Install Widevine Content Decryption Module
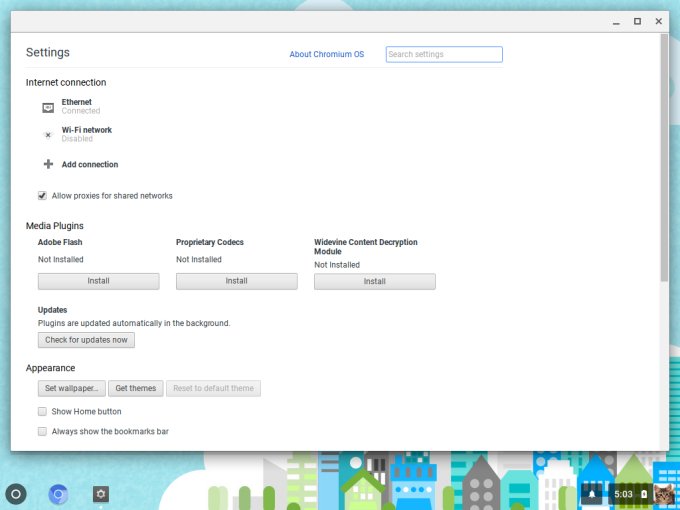Viewport: 680px width, 510px height. 375,281
